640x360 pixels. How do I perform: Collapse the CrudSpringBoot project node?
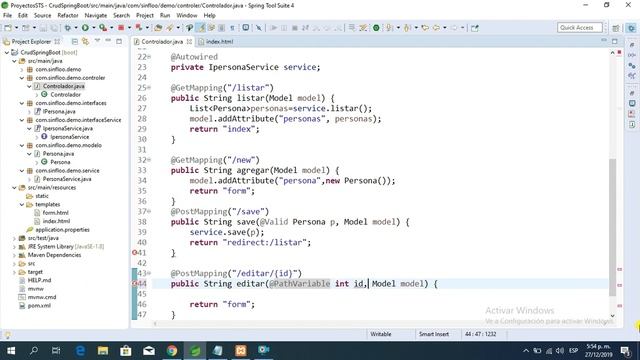[x=7, y=52]
